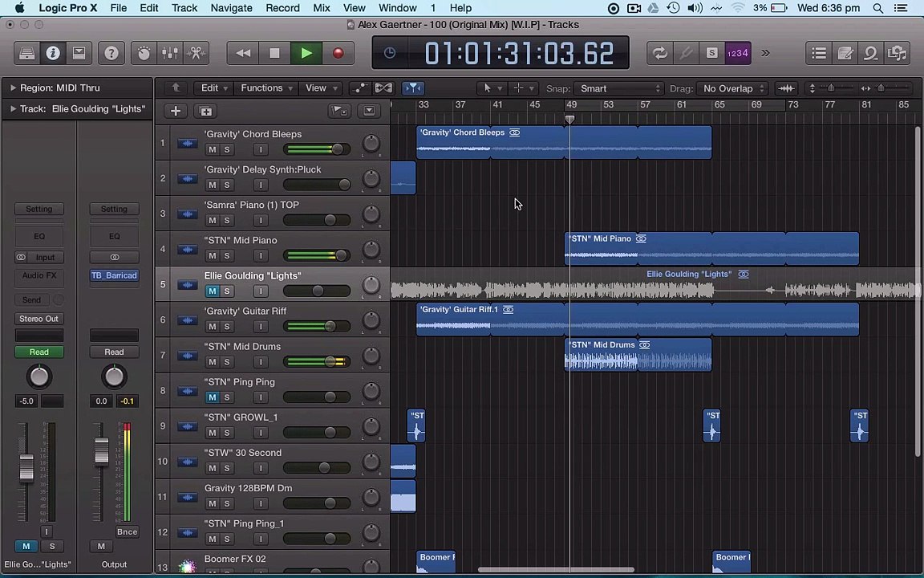The image size is (924, 578).
Task: Toggle the Flex show/hide button
Action: coord(383,88)
